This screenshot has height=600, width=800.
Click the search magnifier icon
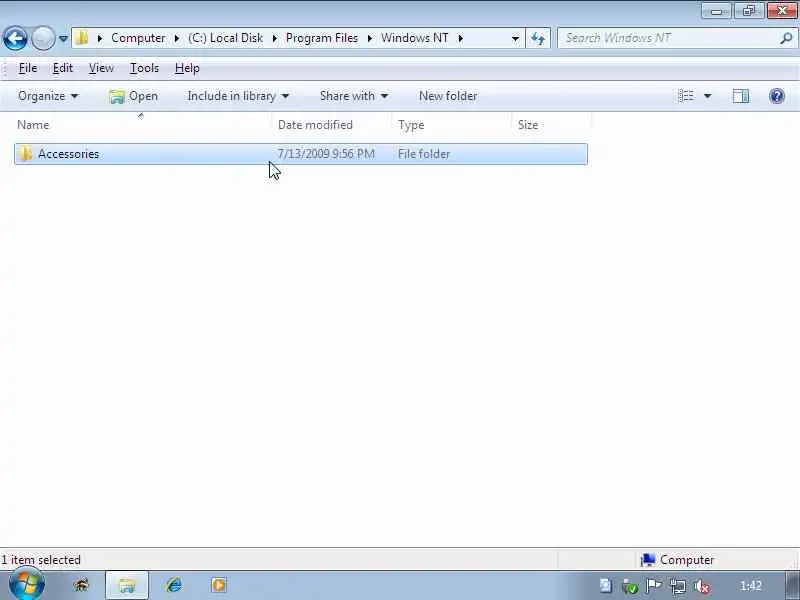[x=786, y=38]
